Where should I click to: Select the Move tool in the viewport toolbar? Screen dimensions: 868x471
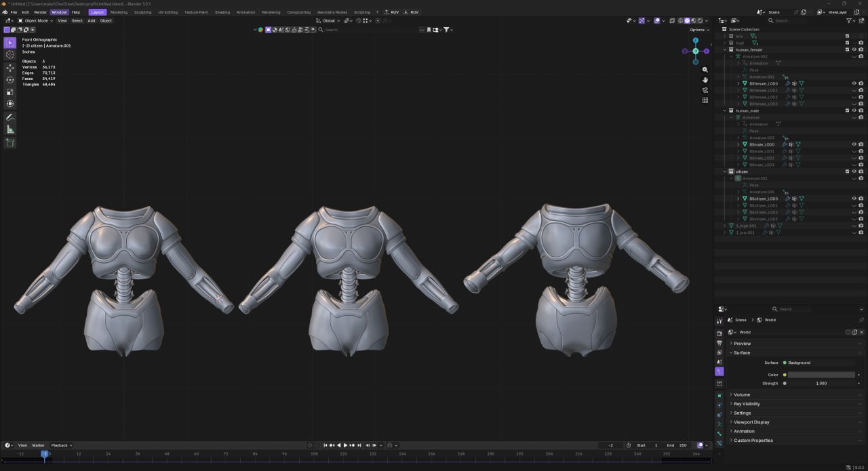point(10,68)
